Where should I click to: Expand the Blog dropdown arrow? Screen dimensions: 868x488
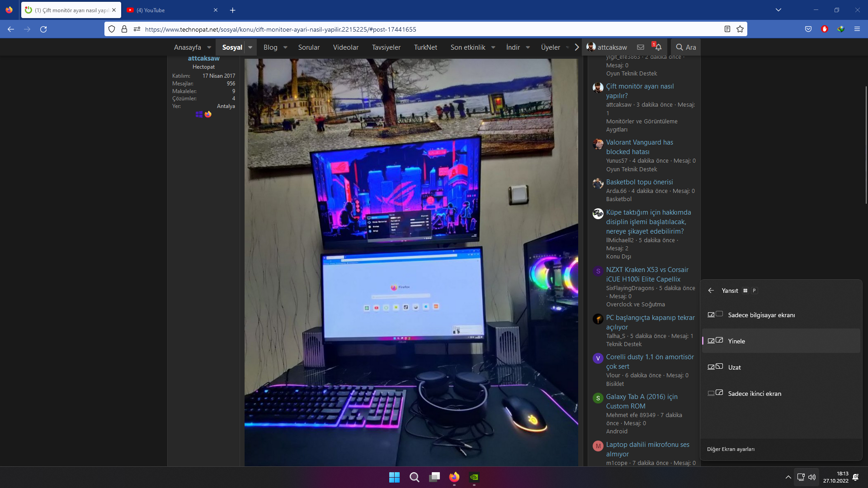point(285,47)
